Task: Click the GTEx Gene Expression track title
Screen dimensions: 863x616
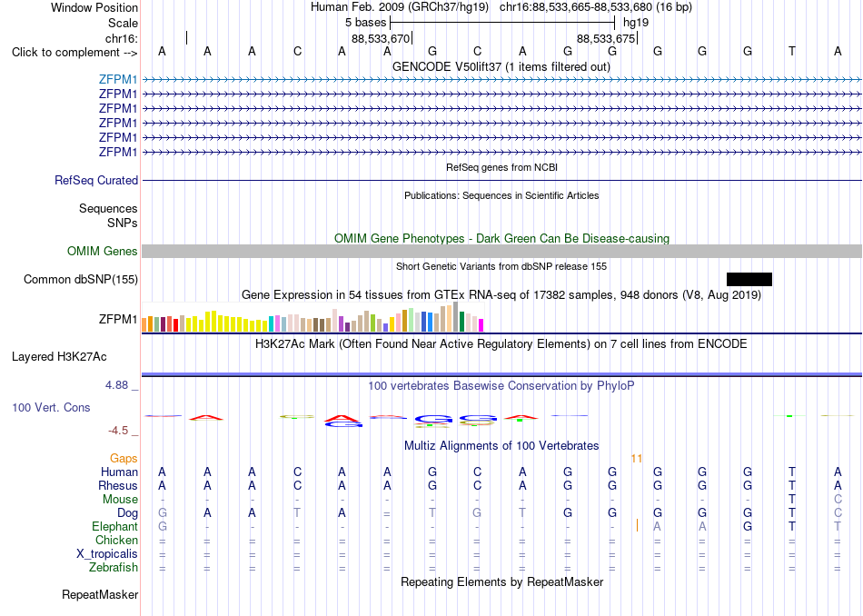Action: (501, 295)
